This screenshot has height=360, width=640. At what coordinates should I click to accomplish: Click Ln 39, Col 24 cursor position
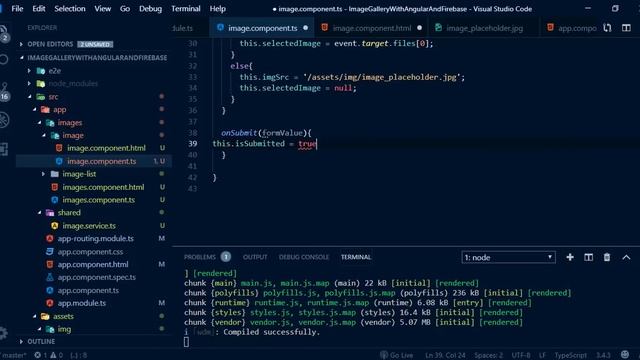tap(445, 355)
